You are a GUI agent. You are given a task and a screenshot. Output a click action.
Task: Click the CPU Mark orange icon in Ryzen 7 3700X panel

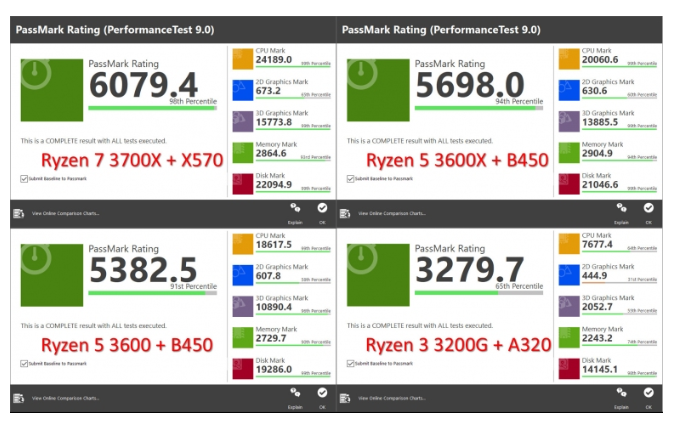tap(242, 59)
